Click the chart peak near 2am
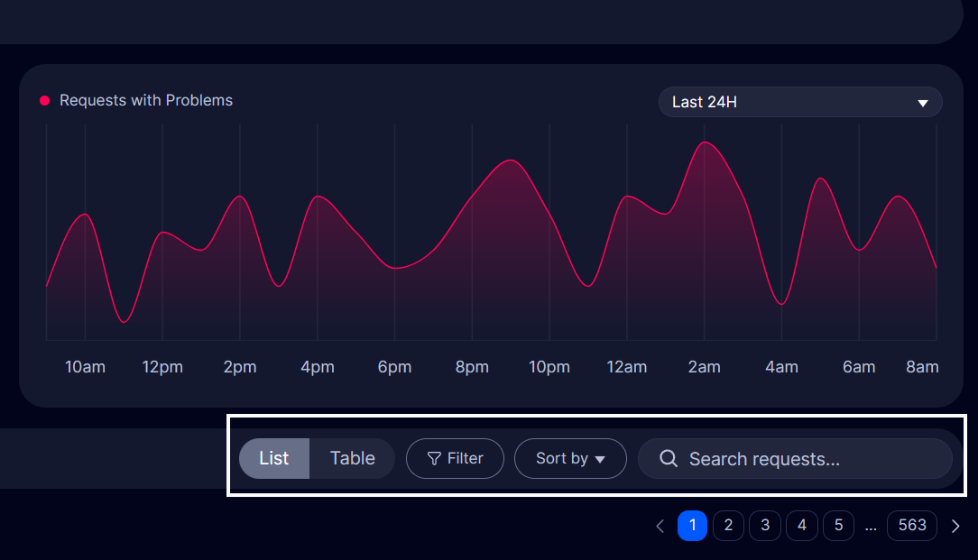Image resolution: width=978 pixels, height=560 pixels. [x=705, y=142]
